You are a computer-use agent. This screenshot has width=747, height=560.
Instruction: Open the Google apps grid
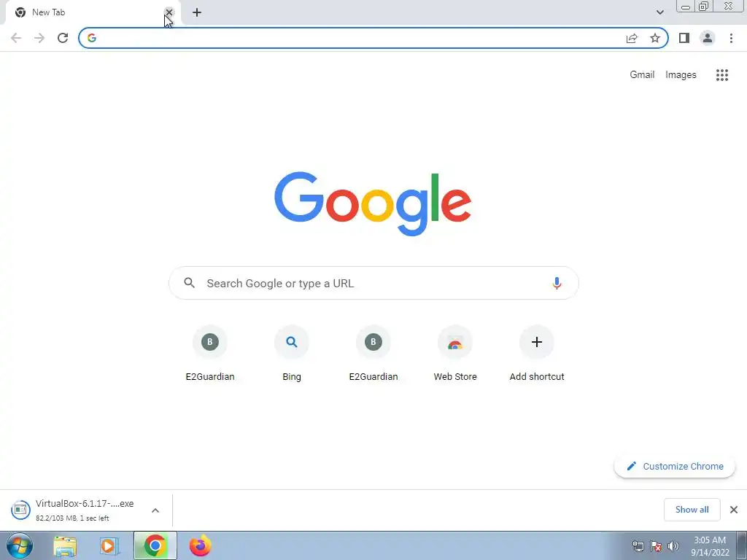click(x=722, y=75)
